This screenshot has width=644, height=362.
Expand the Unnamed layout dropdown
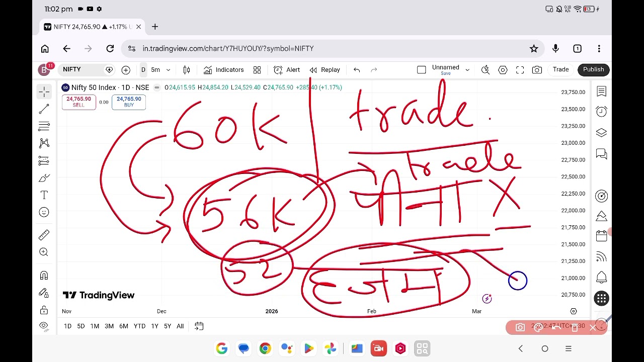(467, 70)
